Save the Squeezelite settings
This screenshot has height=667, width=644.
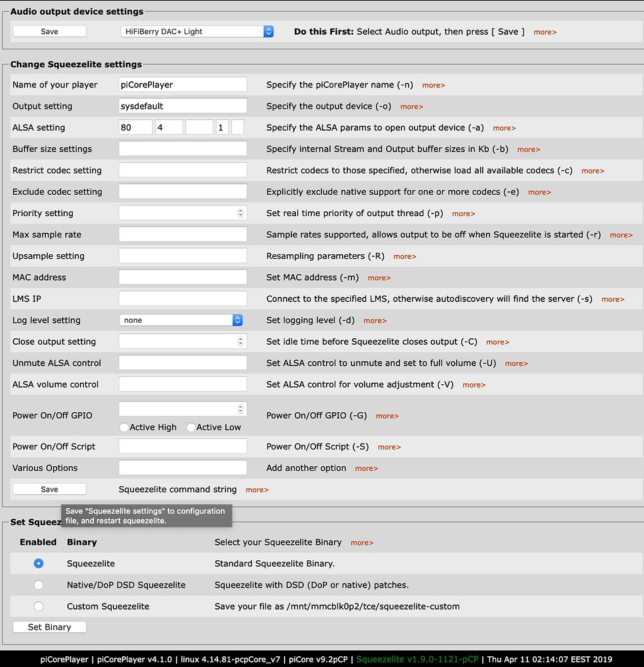[49, 489]
